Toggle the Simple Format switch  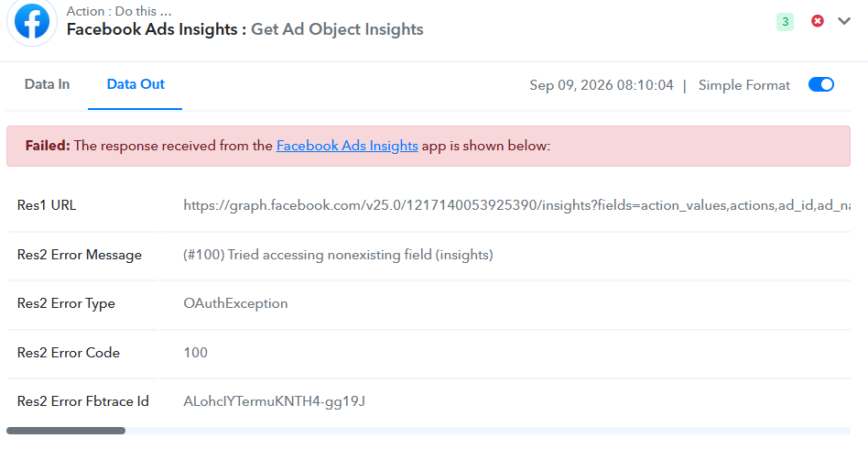(821, 84)
